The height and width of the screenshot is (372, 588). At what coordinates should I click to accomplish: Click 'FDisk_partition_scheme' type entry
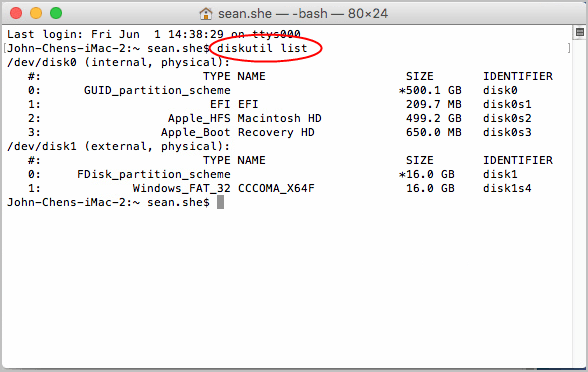point(154,174)
